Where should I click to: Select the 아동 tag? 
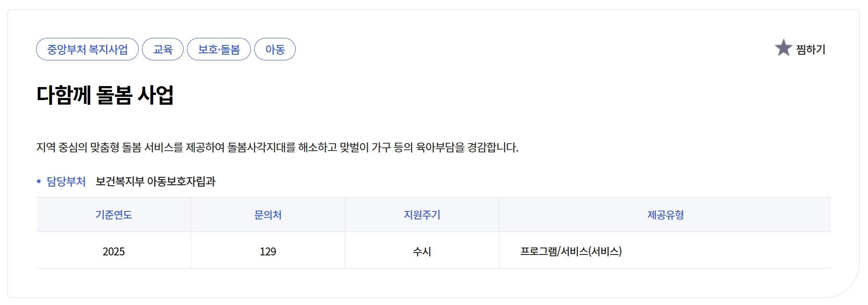(x=275, y=49)
